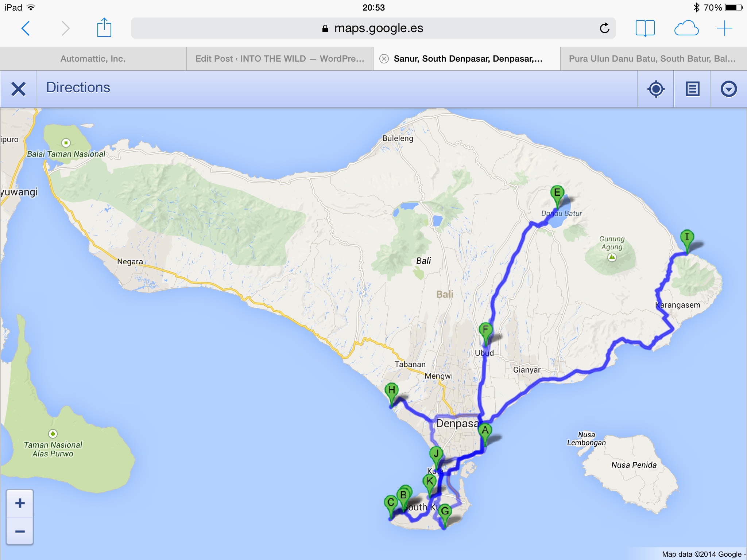Open the Safari bookmarks book icon
Viewport: 747px width, 560px height.
tap(645, 28)
